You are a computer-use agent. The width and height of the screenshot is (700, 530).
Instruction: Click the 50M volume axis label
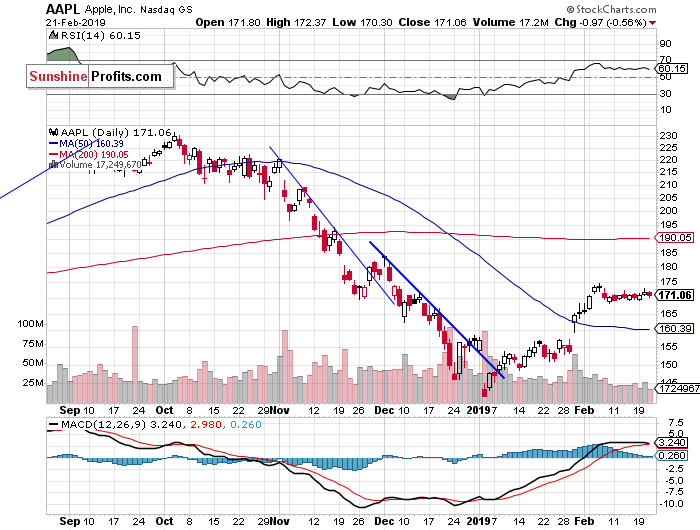pos(33,363)
